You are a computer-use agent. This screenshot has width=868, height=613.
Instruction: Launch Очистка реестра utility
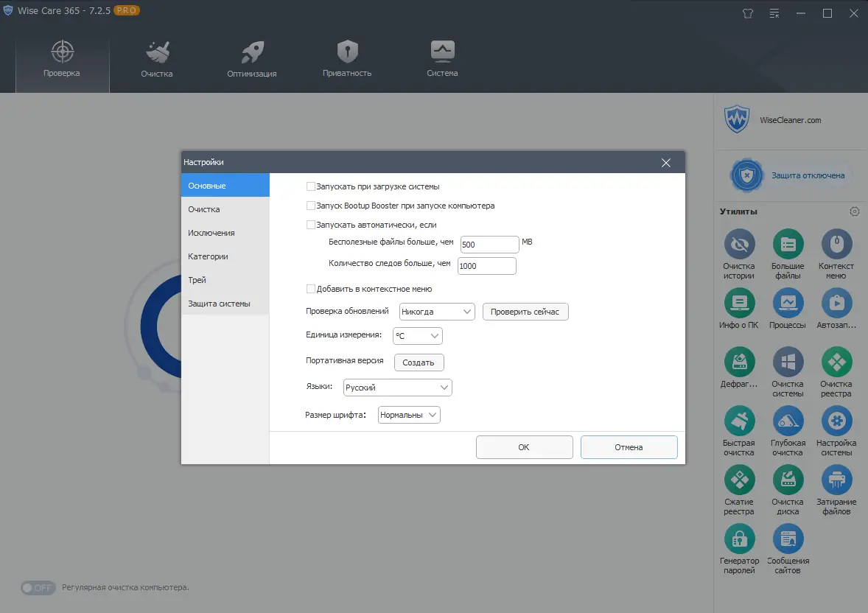point(836,362)
